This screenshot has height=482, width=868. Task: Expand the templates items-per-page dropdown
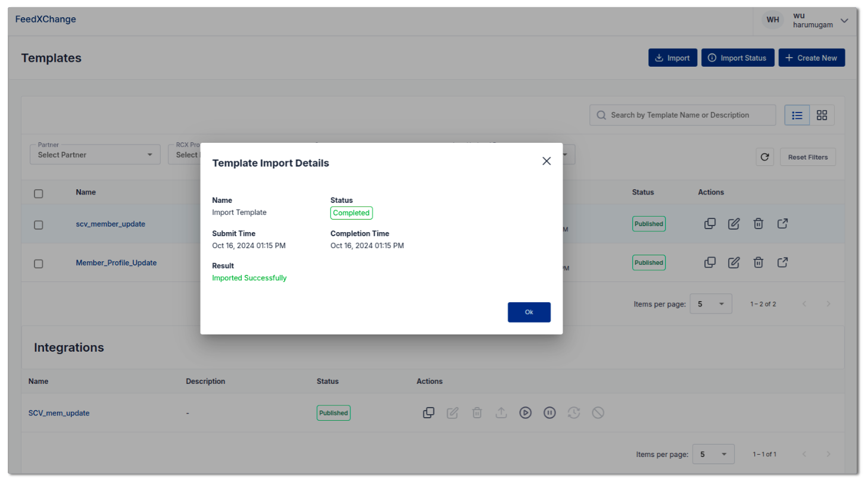[x=711, y=303]
